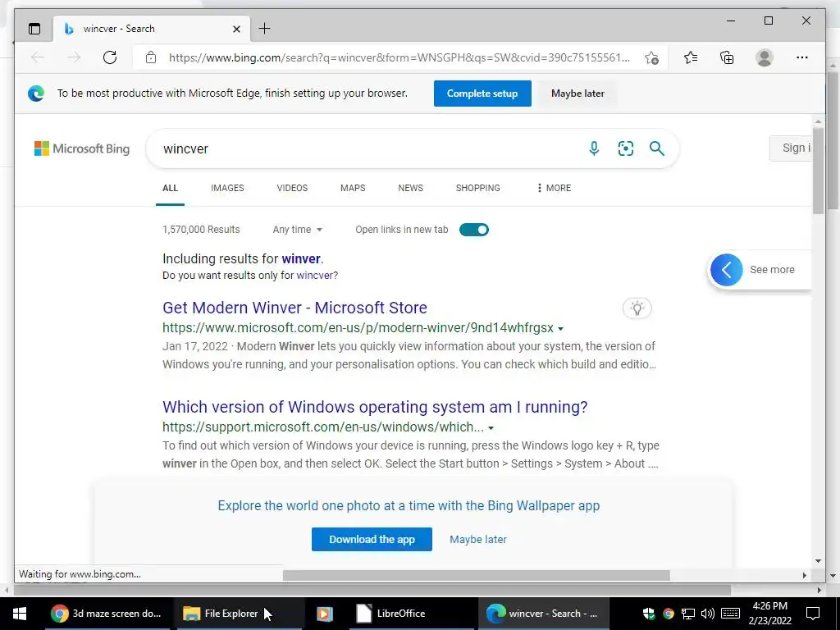The image size is (840, 630).
Task: Add this page to favorites star icon
Action: click(651, 58)
